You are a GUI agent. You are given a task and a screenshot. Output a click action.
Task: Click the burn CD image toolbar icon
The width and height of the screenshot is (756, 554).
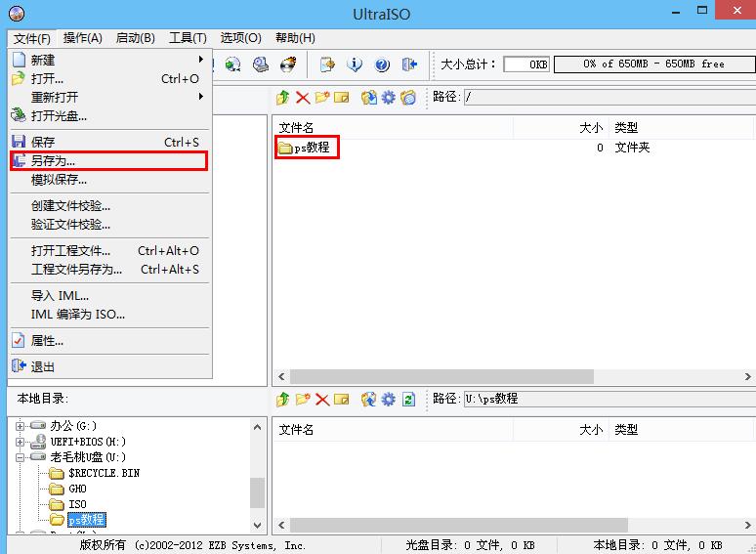pyautogui.click(x=287, y=64)
